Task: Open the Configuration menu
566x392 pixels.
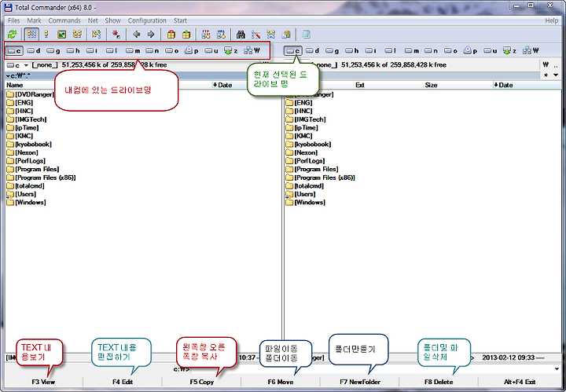Action: pyautogui.click(x=147, y=20)
